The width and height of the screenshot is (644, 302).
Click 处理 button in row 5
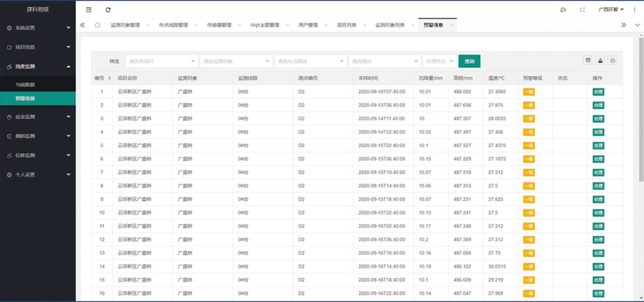coord(598,146)
